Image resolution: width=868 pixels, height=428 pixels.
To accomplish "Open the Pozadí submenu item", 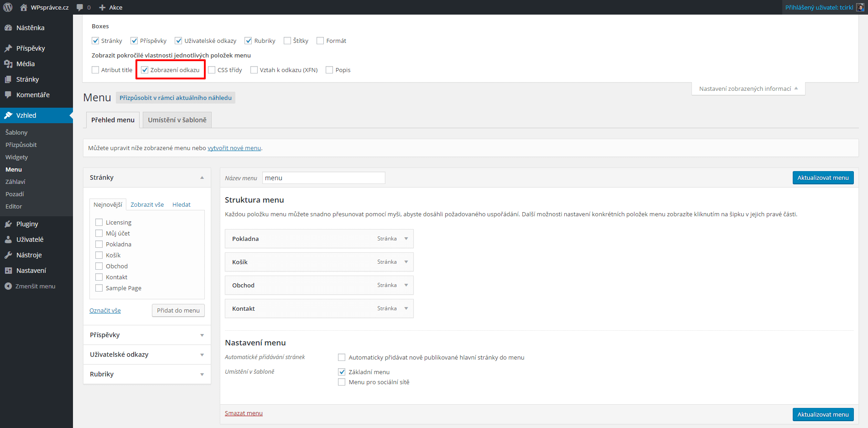I will point(15,194).
